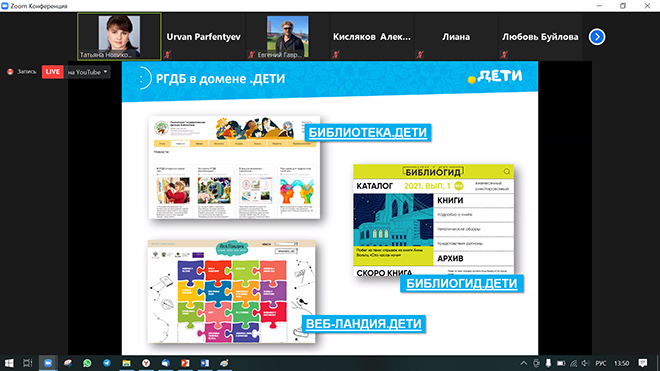Screen dimensions: 660x371
Task: Select Татьяна Новико... video thumbnail
Action: [119, 37]
